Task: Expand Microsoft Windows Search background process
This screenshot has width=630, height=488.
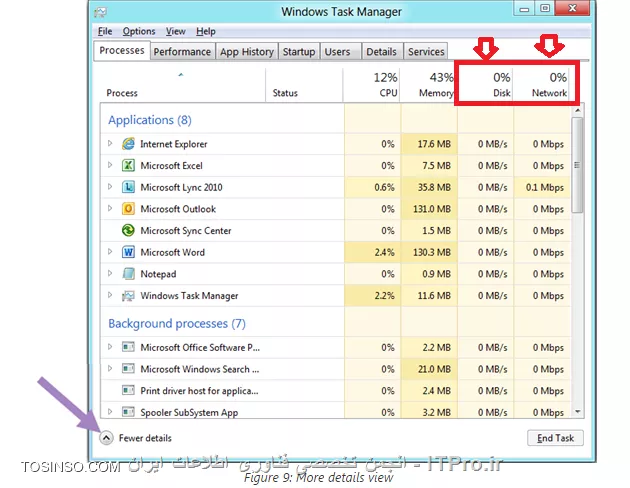Action: [x=110, y=368]
